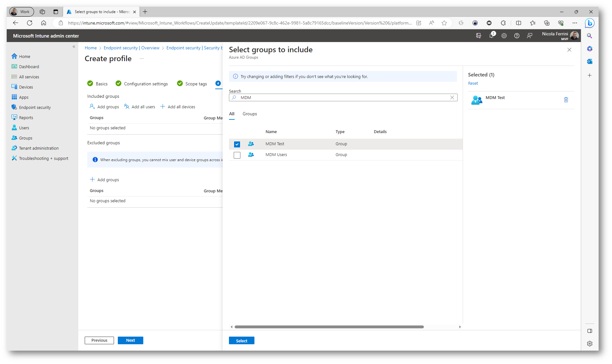Open the feedback icon in header
The width and height of the screenshot is (612, 364).
530,36
